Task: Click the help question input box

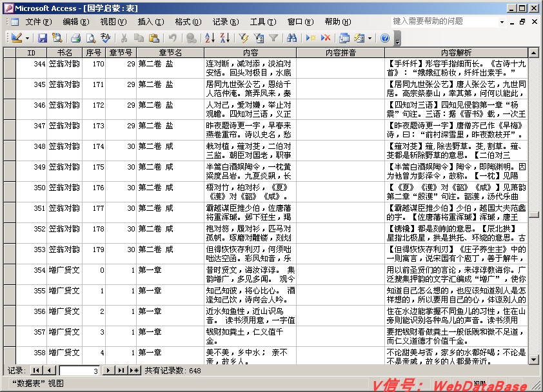Action: coord(444,21)
